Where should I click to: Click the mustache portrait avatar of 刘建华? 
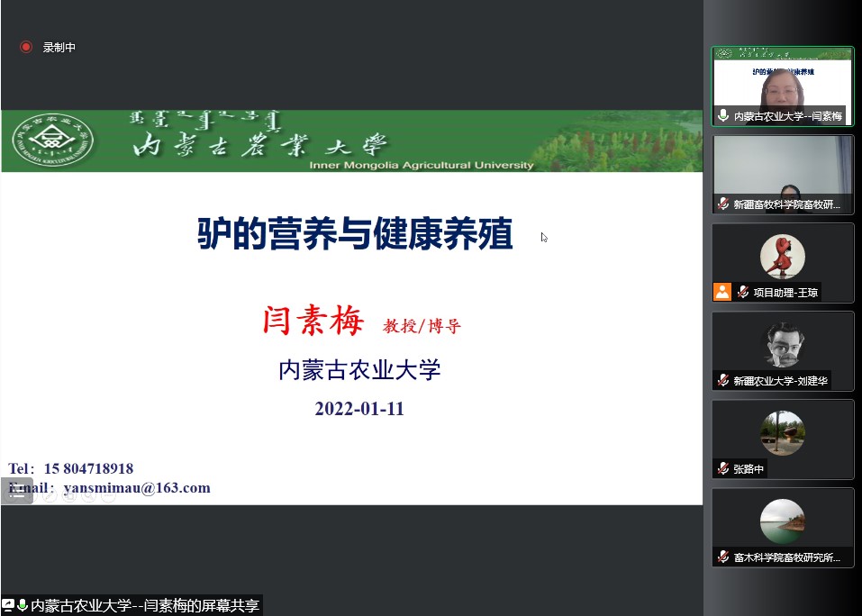(x=782, y=344)
